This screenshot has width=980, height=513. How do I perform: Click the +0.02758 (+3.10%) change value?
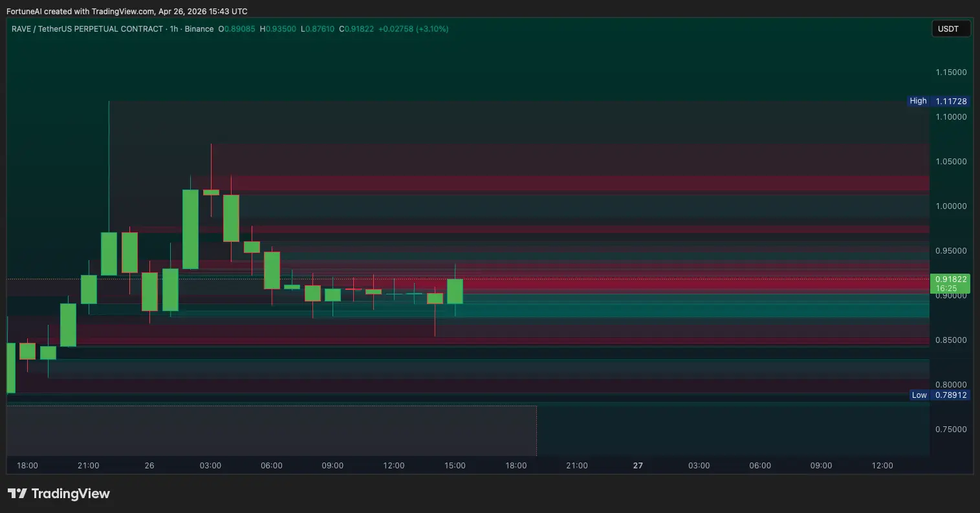coord(413,29)
